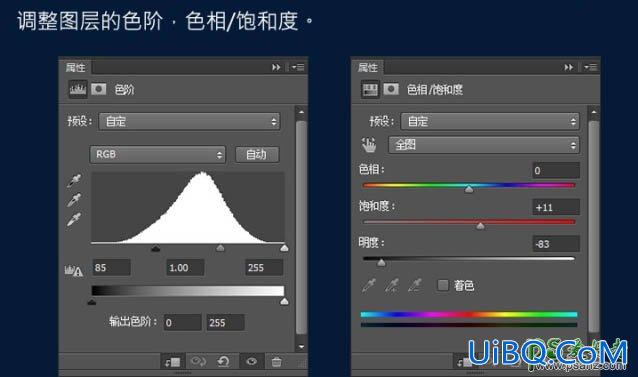Select the mask icon in Hue/Saturation panel
The width and height of the screenshot is (638, 377).
pyautogui.click(x=391, y=89)
